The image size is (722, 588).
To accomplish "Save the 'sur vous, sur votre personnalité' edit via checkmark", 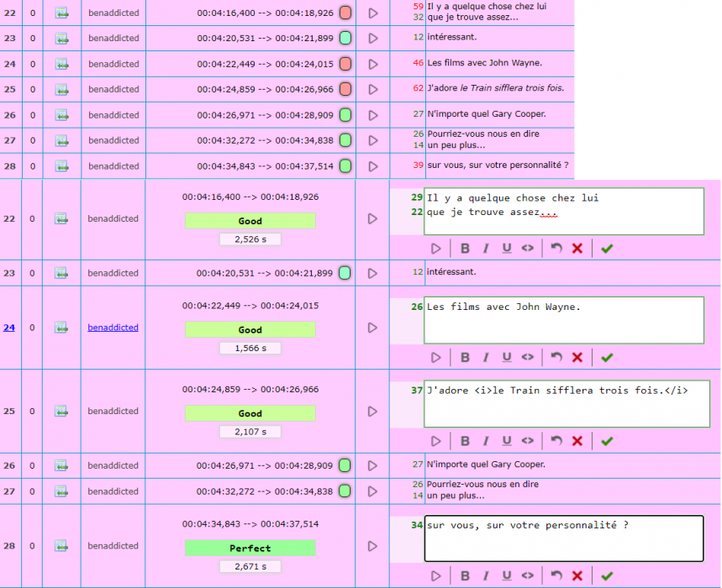I will 607,575.
